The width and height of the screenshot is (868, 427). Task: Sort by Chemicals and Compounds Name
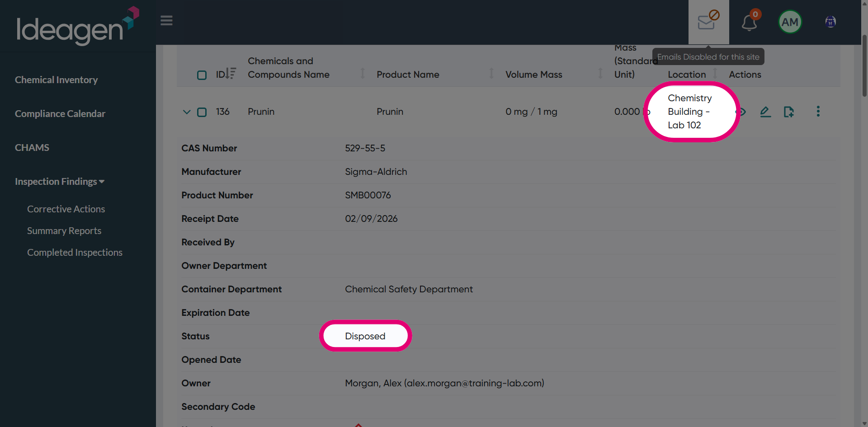[x=362, y=73]
